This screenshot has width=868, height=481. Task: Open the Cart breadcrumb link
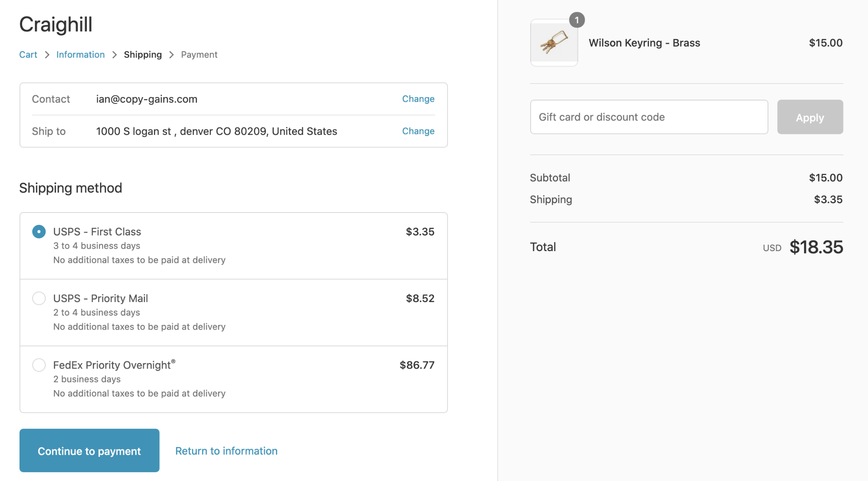[28, 55]
